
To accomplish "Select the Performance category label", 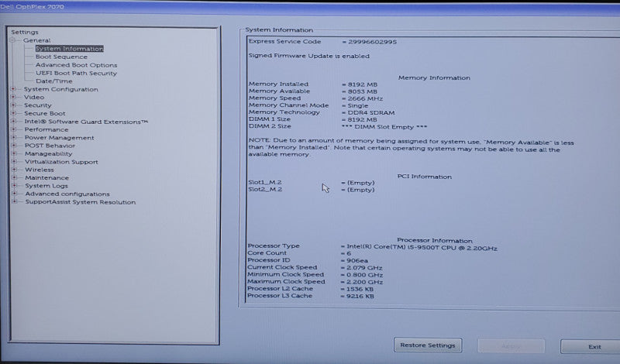I will click(x=46, y=129).
